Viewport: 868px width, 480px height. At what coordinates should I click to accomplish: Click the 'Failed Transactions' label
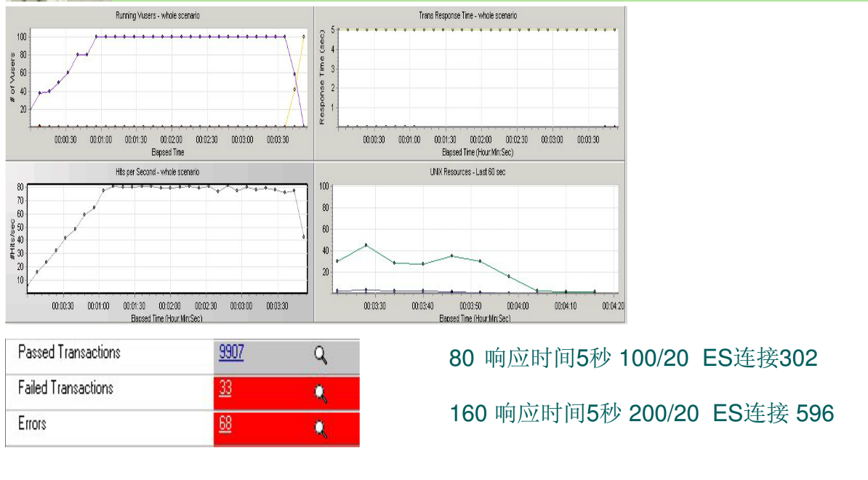65,388
